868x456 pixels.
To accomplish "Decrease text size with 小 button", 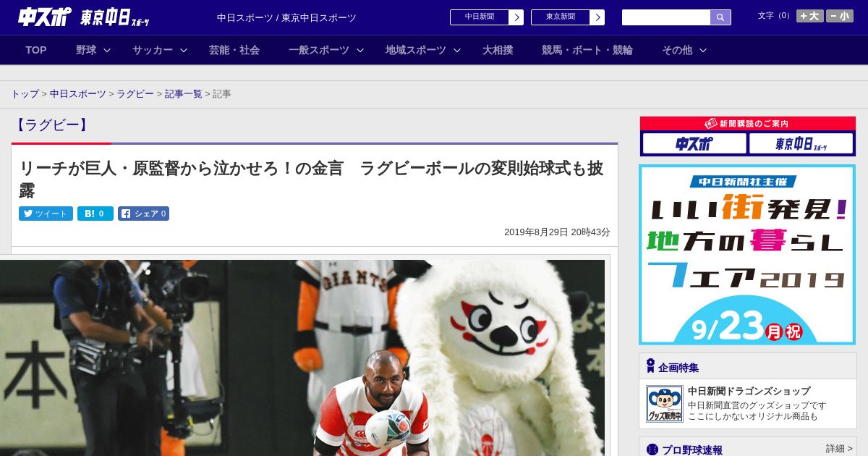I will pos(840,16).
